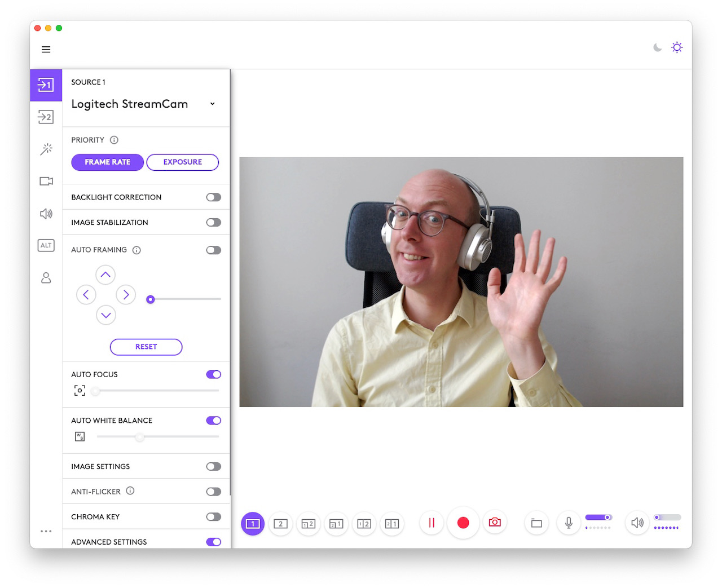The width and height of the screenshot is (722, 588).
Task: Open the effects magic wand panel
Action: pyautogui.click(x=46, y=149)
